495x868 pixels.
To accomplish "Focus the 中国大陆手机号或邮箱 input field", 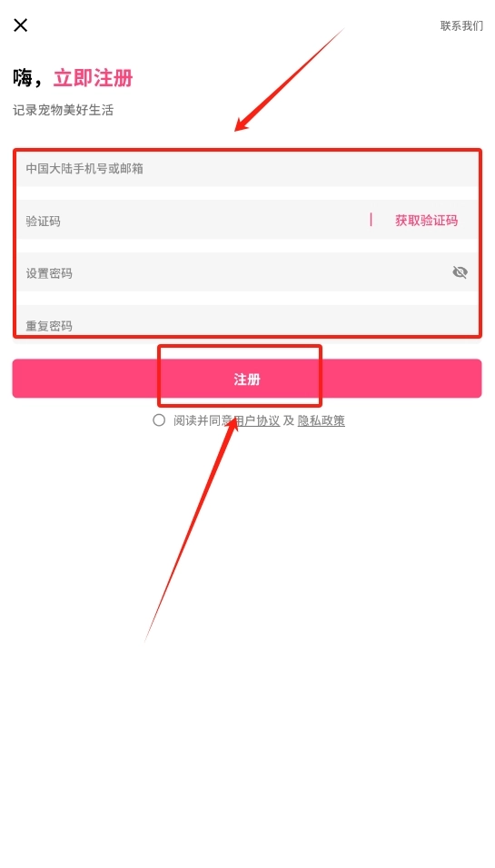I will pos(247,169).
